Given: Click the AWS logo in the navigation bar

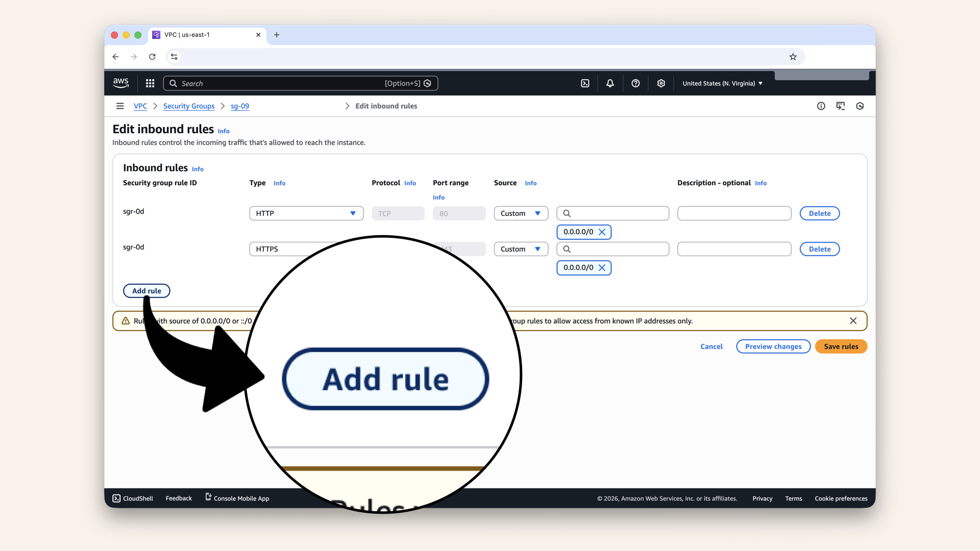Looking at the screenshot, I should (x=121, y=83).
